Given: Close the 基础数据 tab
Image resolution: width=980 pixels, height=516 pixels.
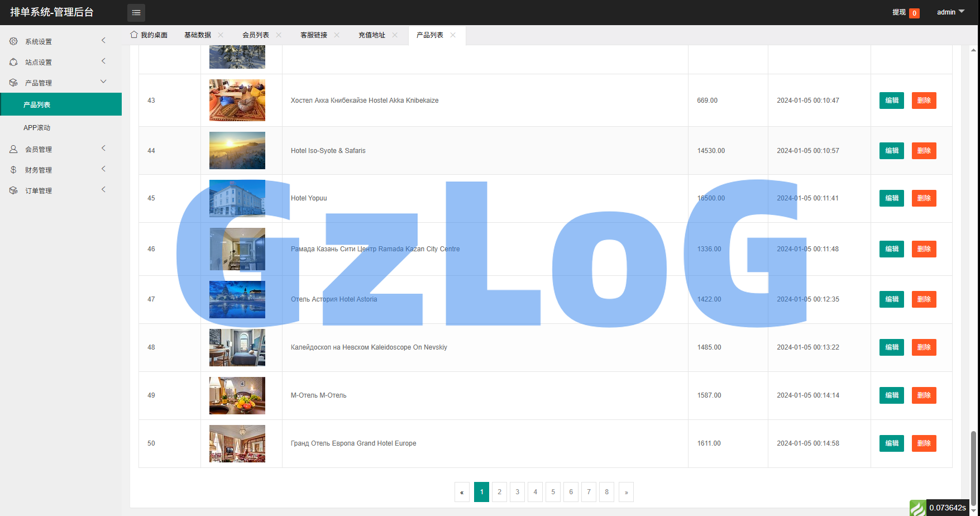Looking at the screenshot, I should 221,35.
